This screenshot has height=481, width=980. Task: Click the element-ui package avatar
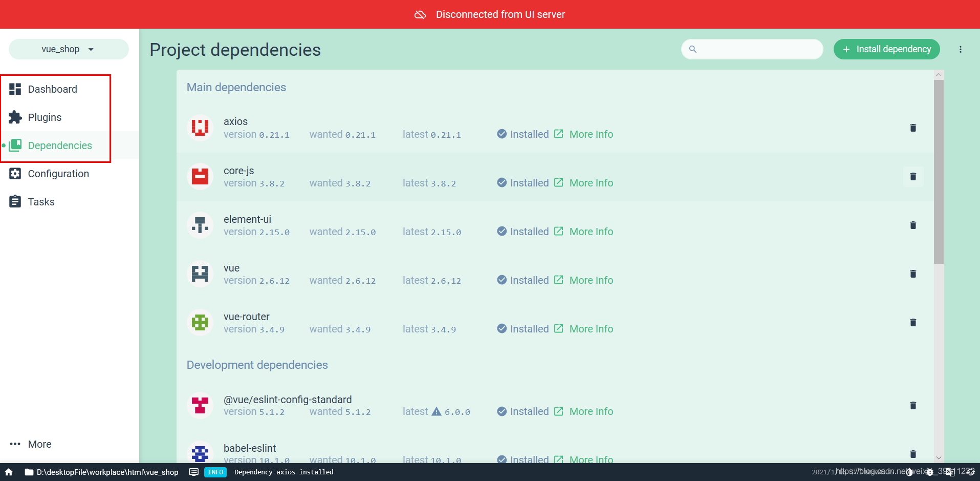200,225
